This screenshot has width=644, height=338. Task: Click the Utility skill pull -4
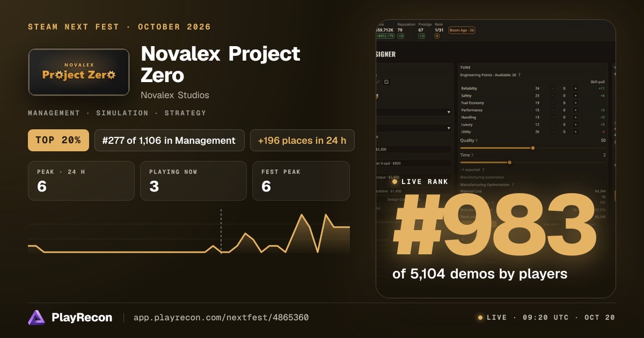(x=603, y=132)
